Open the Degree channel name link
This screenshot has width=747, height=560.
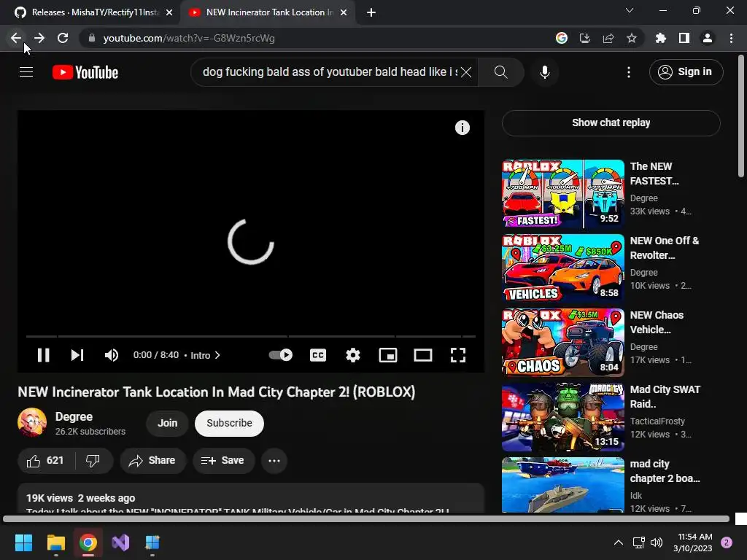pyautogui.click(x=74, y=416)
